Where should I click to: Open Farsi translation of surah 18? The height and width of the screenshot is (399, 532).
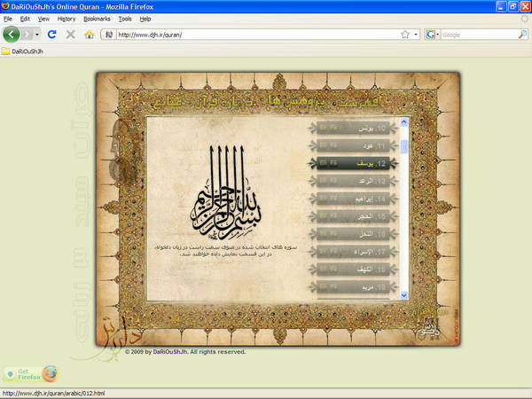click(333, 269)
